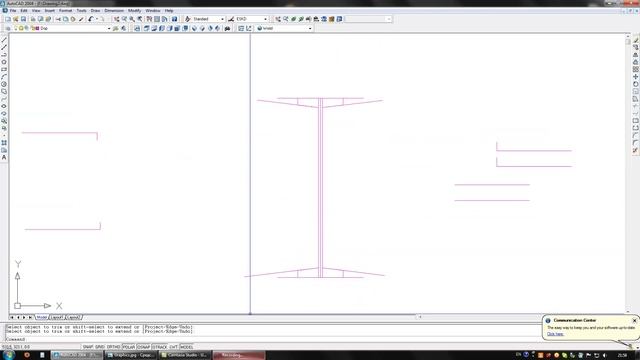
Task: Click the last-tab navigation arrow
Action: point(30,317)
